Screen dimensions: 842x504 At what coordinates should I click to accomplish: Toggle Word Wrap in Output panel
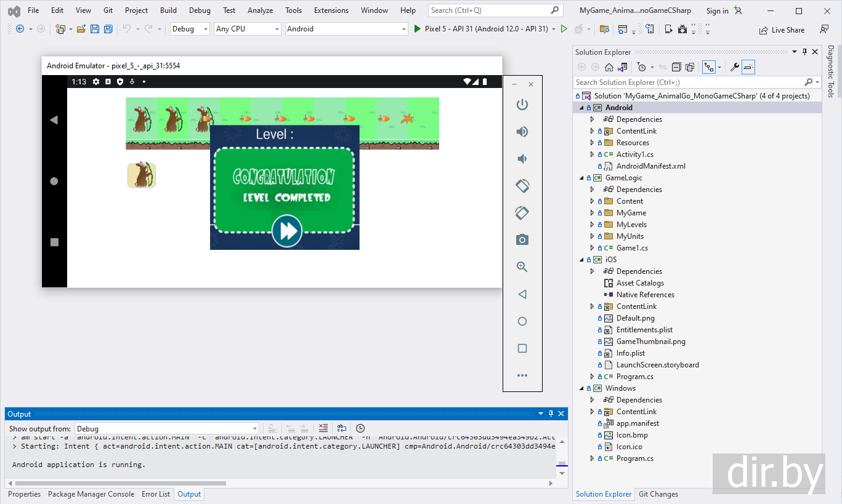[342, 428]
